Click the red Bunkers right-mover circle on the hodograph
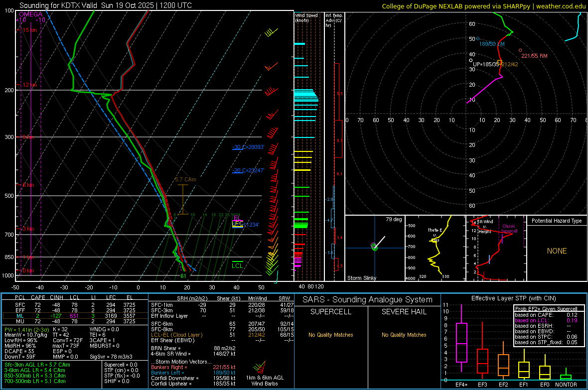 (x=520, y=50)
